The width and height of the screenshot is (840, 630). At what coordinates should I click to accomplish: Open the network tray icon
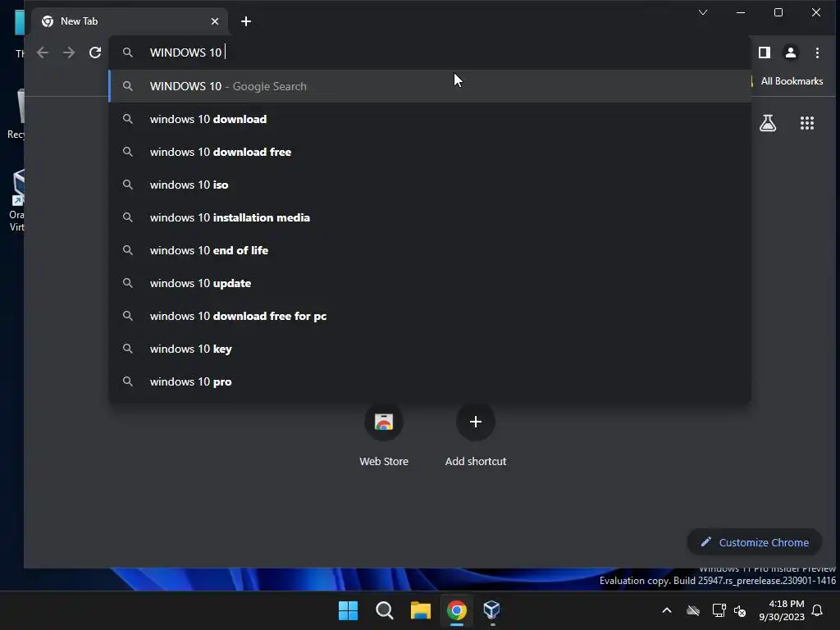[x=719, y=610]
